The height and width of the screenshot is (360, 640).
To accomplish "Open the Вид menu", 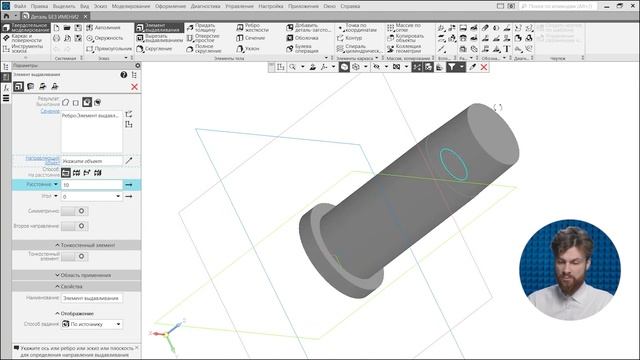I will pos(84,6).
